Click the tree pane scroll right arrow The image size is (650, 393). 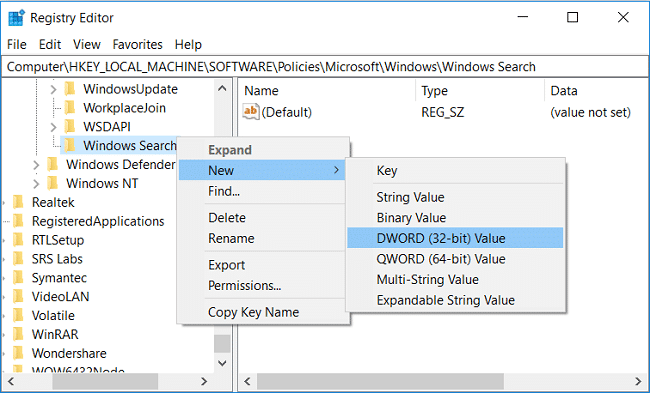204,381
